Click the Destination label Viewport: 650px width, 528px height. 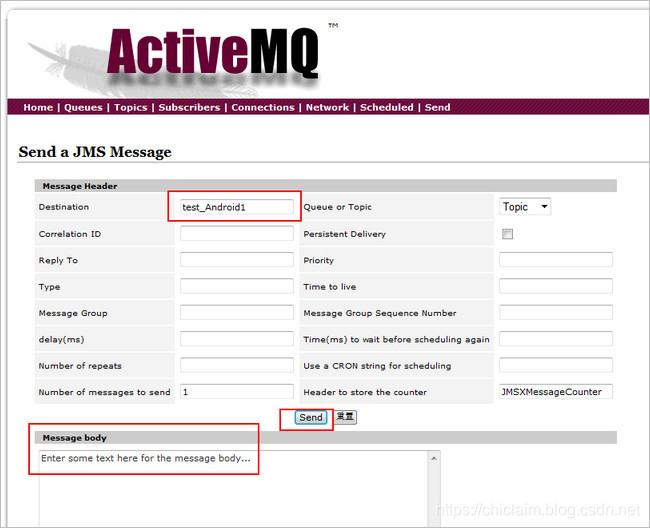[64, 207]
